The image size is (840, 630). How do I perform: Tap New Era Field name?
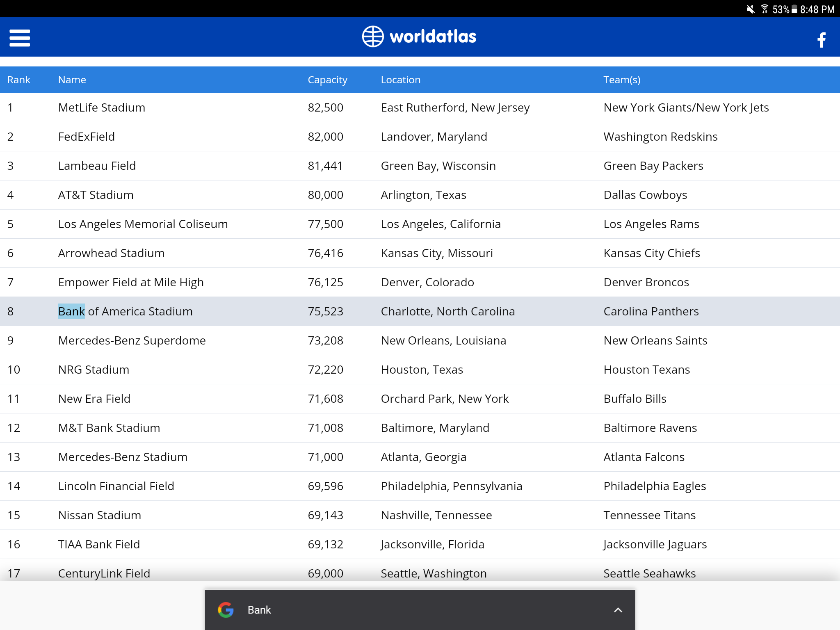pos(94,399)
